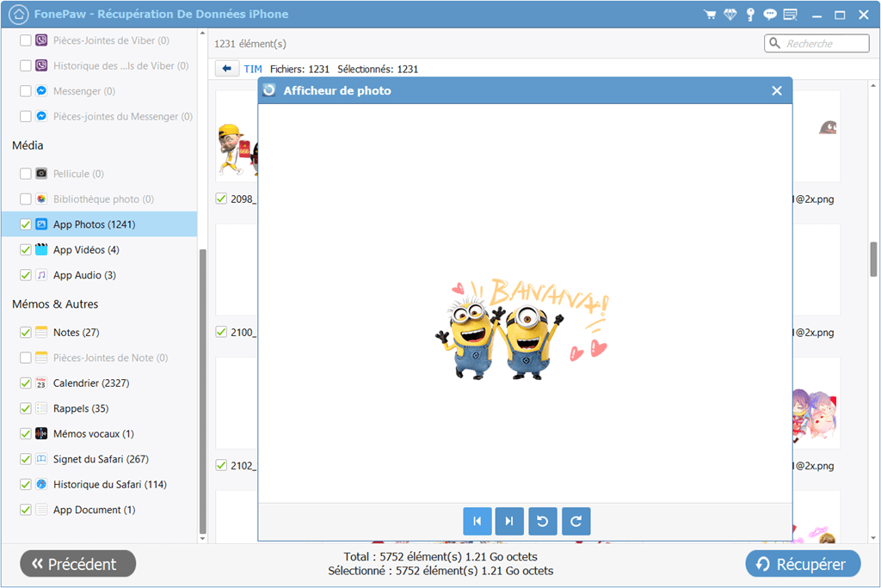Viewport: 881px width, 588px height.
Task: Toggle the Signet du Safari checkbox
Action: (x=25, y=459)
